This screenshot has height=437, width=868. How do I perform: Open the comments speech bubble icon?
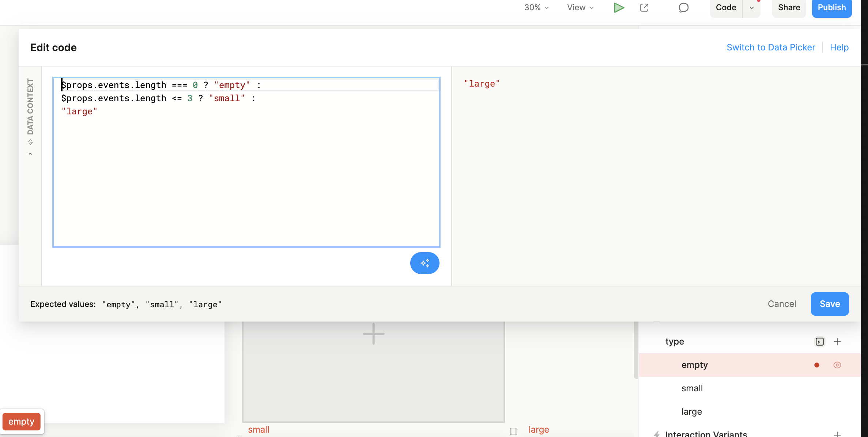[683, 8]
